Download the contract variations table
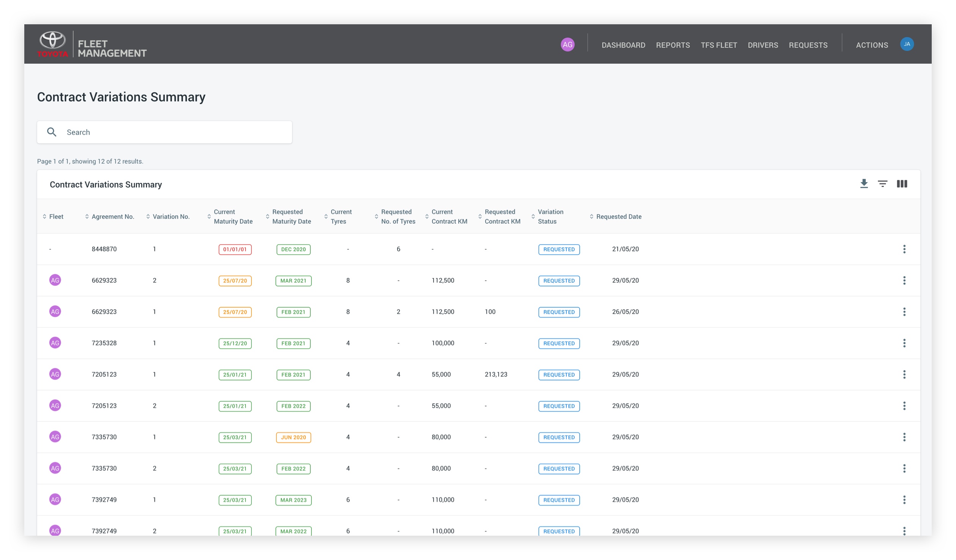The height and width of the screenshot is (560, 956). tap(864, 184)
